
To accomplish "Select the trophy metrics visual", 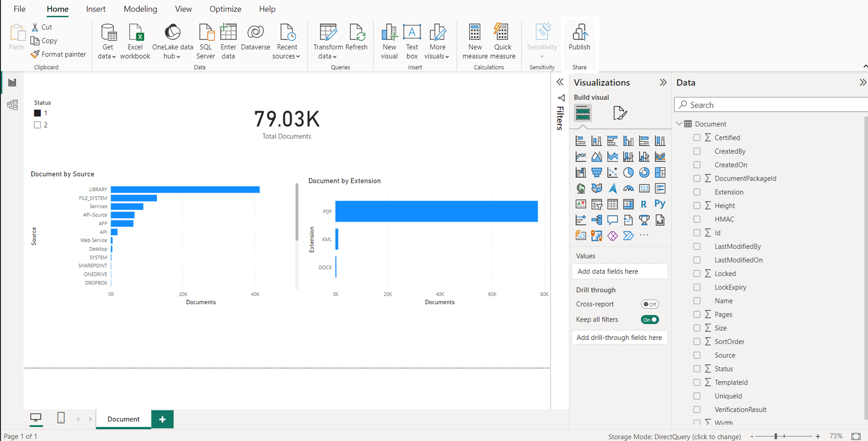I will pos(644,220).
